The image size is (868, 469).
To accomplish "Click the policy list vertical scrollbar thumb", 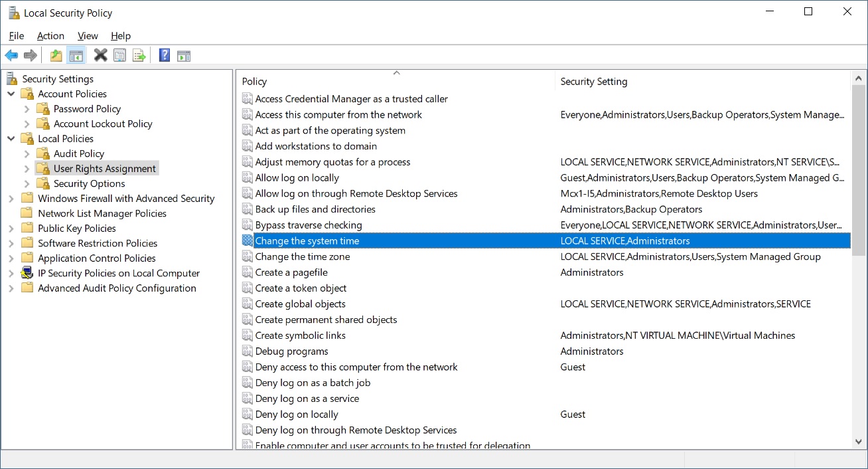I will pos(858,170).
